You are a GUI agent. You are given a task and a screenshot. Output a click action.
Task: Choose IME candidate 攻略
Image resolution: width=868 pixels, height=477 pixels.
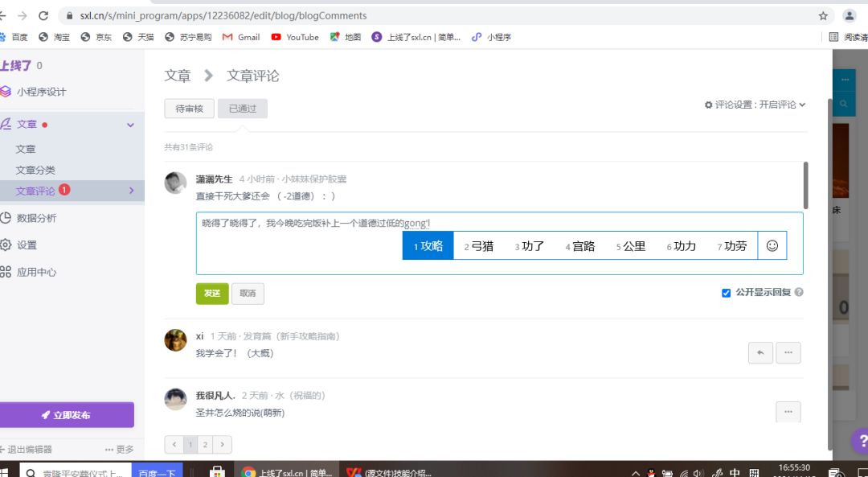[428, 246]
